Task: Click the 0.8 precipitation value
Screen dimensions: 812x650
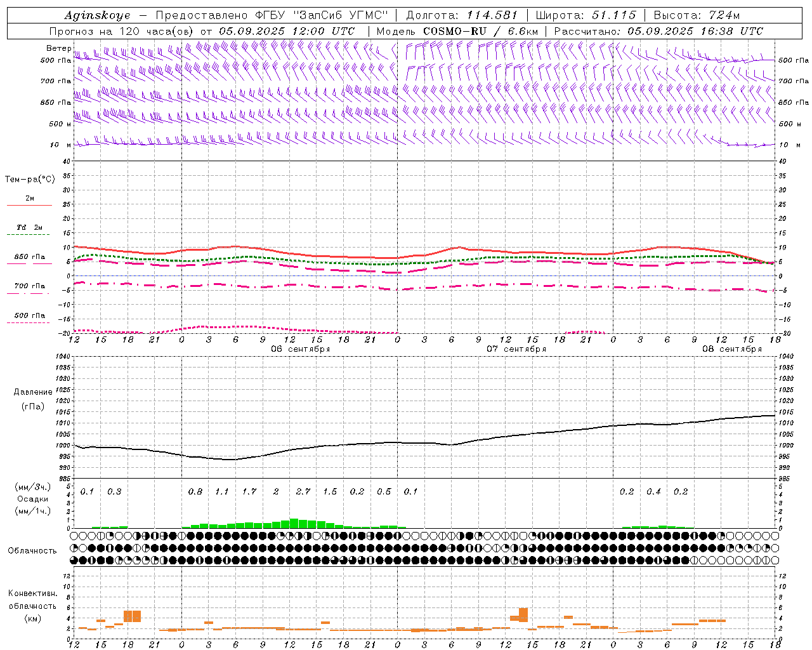Action: (x=195, y=492)
